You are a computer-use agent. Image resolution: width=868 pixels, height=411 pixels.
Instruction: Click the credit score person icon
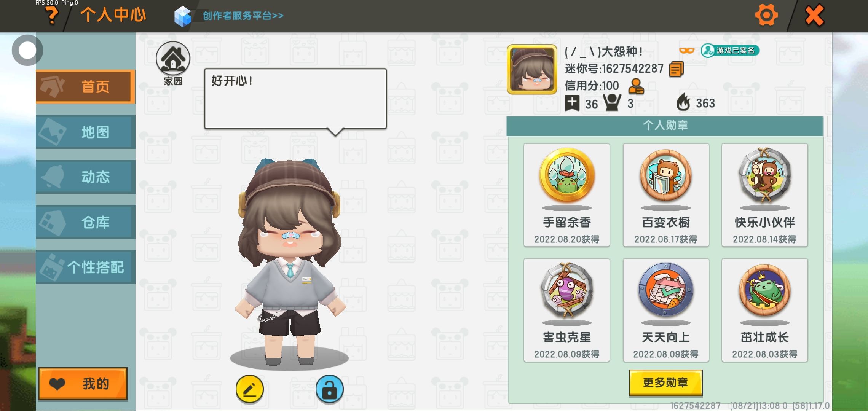(635, 86)
